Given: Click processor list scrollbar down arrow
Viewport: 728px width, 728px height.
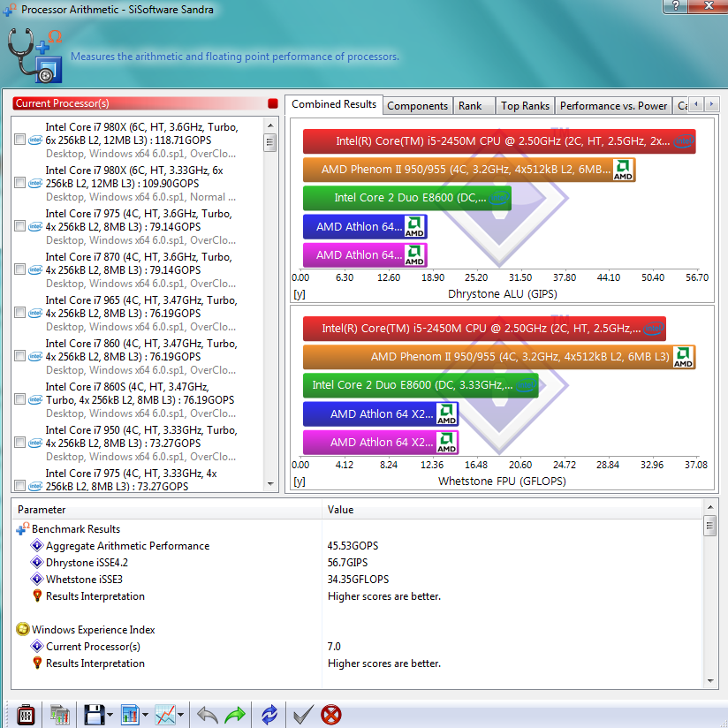Looking at the screenshot, I should click(270, 484).
